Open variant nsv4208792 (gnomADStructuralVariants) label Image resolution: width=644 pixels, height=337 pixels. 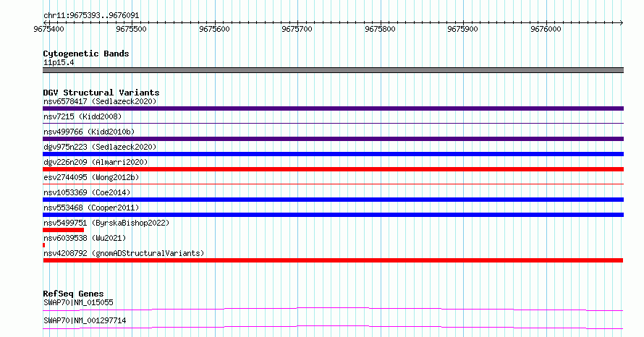(124, 253)
